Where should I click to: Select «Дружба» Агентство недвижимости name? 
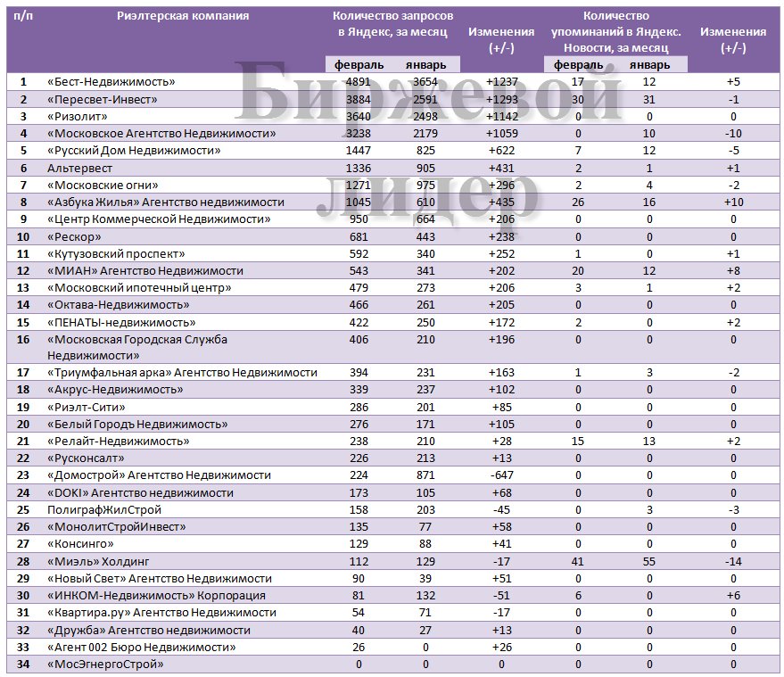(148, 630)
